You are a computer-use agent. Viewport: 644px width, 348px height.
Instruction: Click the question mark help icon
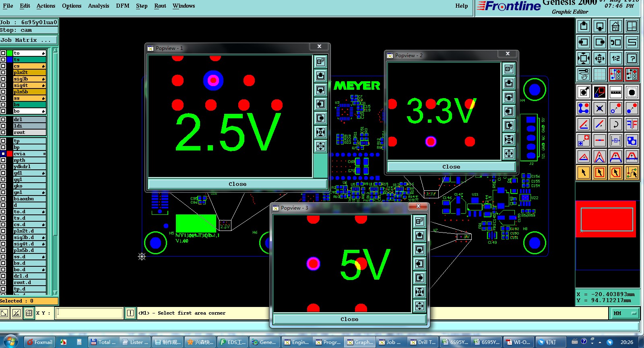[632, 58]
